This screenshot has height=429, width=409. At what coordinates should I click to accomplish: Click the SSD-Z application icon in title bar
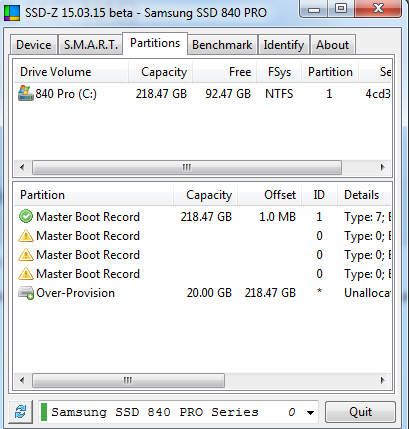[12, 13]
